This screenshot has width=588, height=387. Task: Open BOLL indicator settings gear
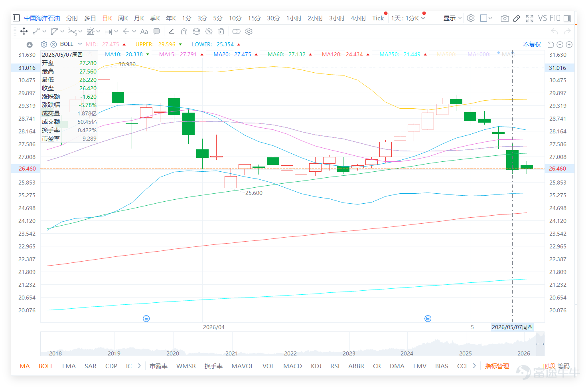(x=44, y=44)
